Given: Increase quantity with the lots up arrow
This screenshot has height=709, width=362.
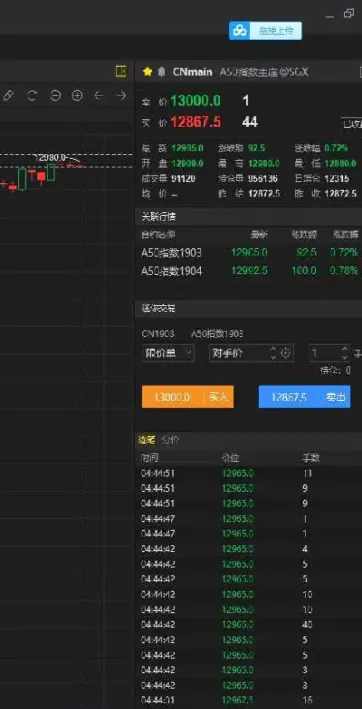Looking at the screenshot, I should (344, 349).
